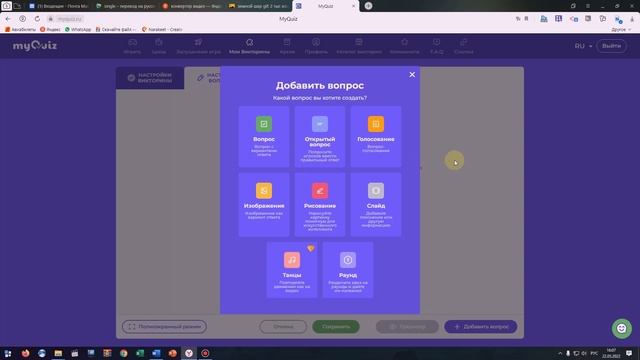Pick the Слайд slide card
This screenshot has width=640, height=360.
click(376, 204)
